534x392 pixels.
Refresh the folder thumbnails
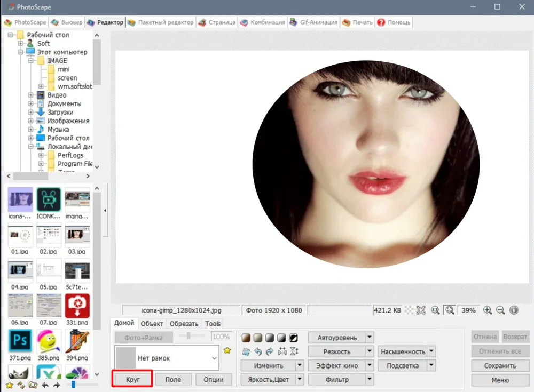click(x=21, y=385)
